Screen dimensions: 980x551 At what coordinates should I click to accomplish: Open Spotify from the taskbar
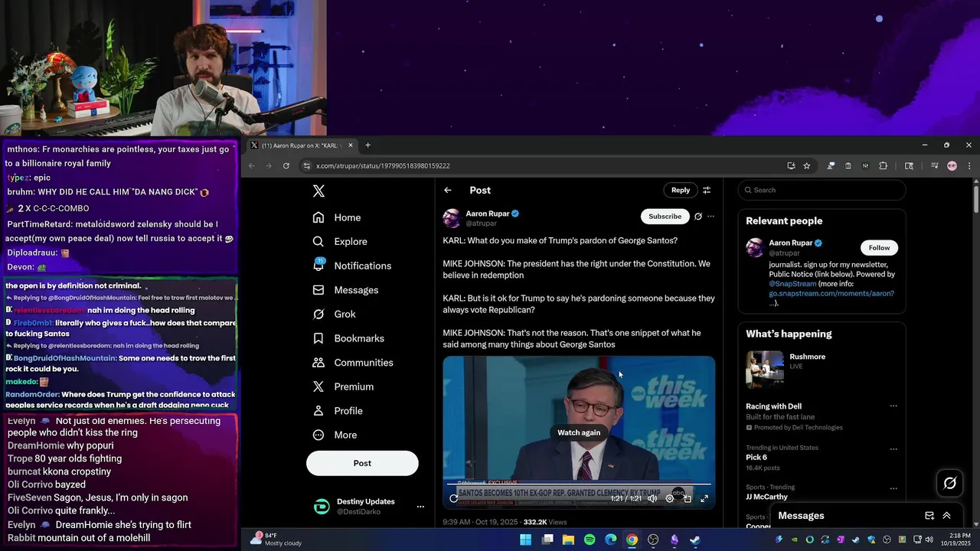coord(590,540)
